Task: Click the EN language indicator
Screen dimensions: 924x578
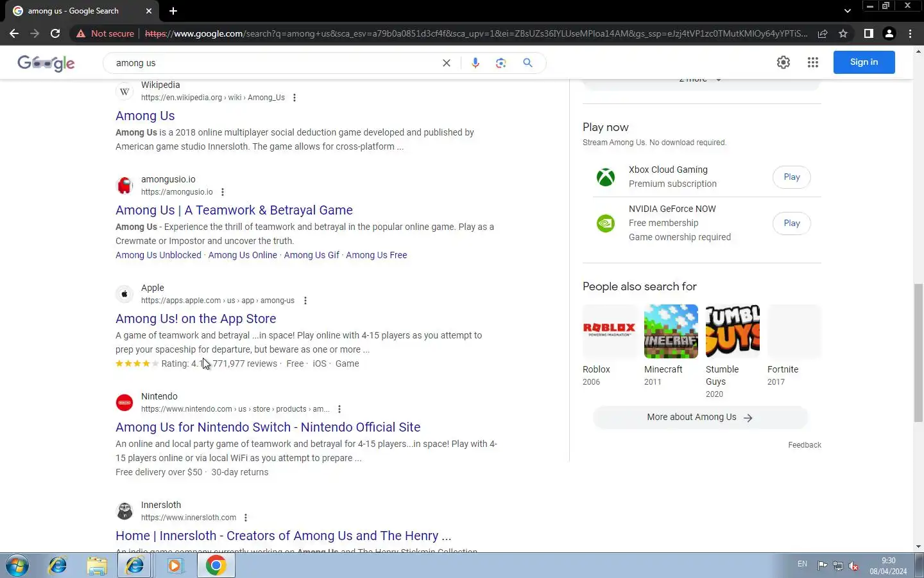Action: pos(802,564)
